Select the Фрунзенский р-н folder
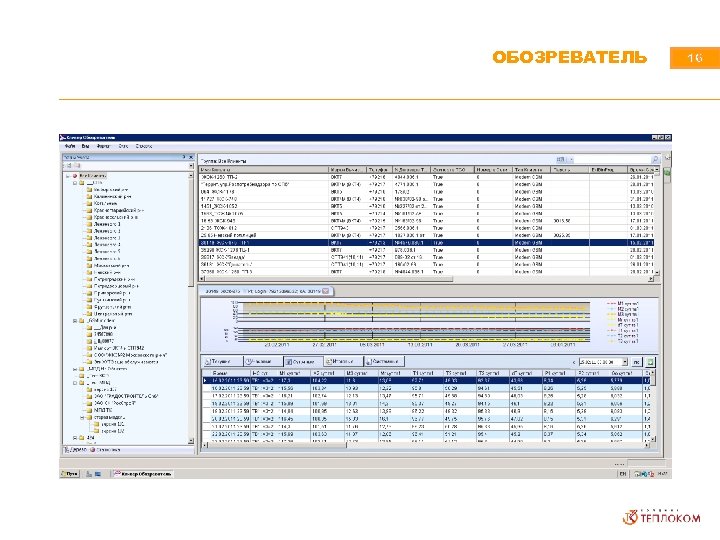720x540 pixels. pyautogui.click(x=112, y=307)
